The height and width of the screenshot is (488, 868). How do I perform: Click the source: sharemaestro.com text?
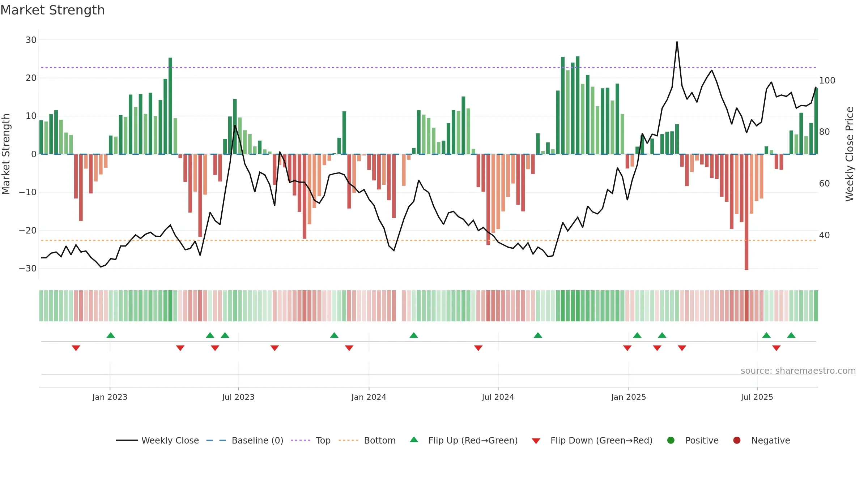[798, 371]
